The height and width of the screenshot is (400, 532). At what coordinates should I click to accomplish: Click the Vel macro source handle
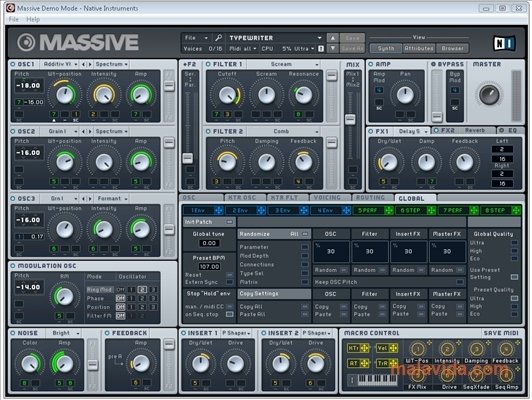[x=387, y=348]
